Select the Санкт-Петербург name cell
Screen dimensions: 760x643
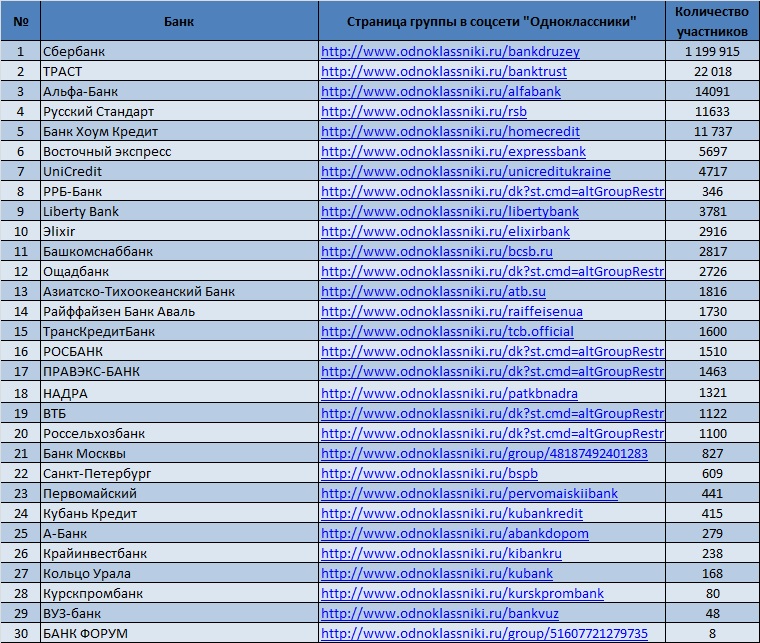(179, 473)
